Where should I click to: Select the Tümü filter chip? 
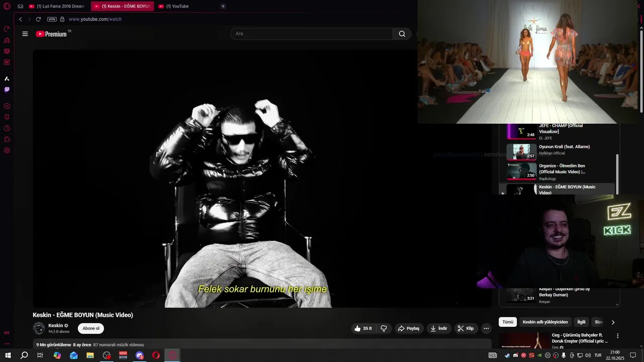tap(508, 322)
